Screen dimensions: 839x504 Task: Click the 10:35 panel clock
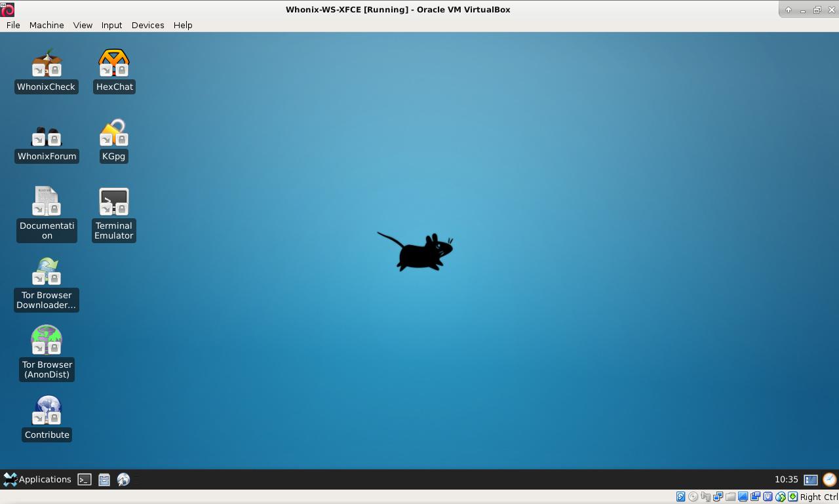[786, 480]
